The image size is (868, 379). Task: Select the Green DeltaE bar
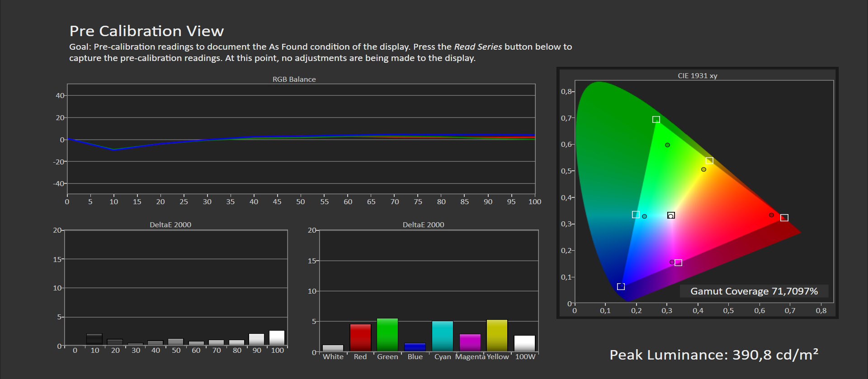pos(387,335)
